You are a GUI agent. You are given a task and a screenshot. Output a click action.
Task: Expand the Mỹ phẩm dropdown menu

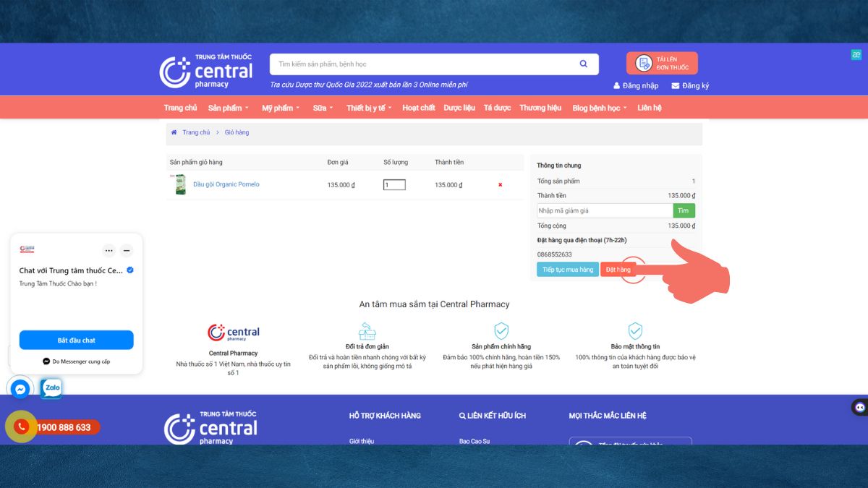coord(280,108)
